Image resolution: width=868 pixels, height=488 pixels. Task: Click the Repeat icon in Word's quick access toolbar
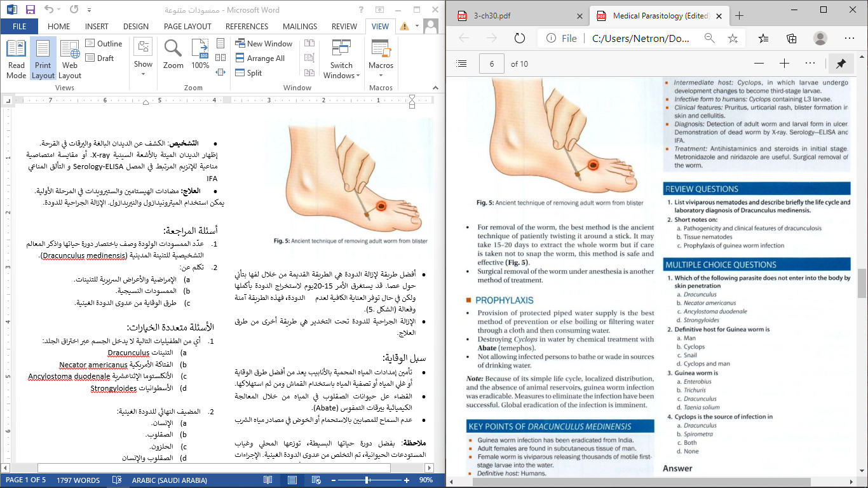click(74, 10)
